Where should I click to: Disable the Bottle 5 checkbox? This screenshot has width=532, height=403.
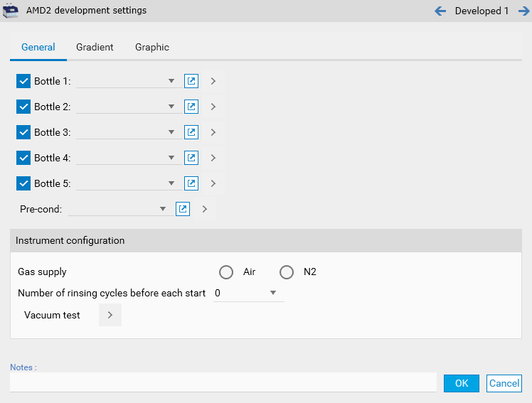pyautogui.click(x=23, y=183)
